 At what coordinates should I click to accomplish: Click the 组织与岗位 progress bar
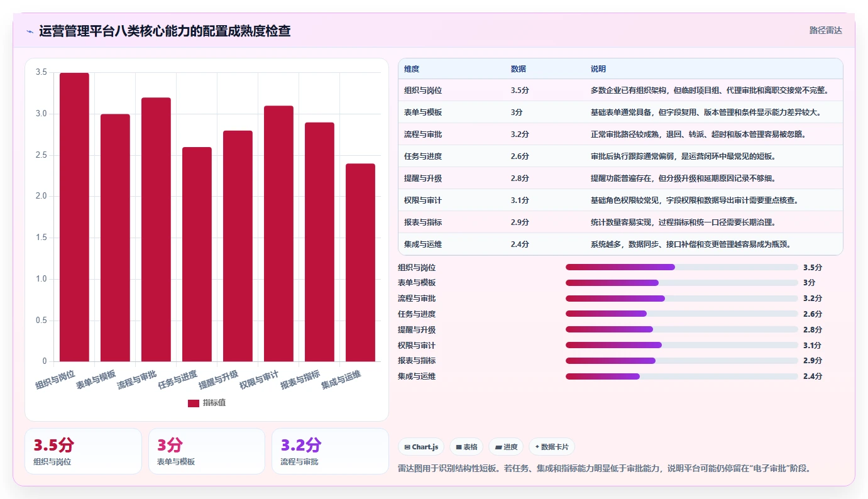(x=682, y=267)
